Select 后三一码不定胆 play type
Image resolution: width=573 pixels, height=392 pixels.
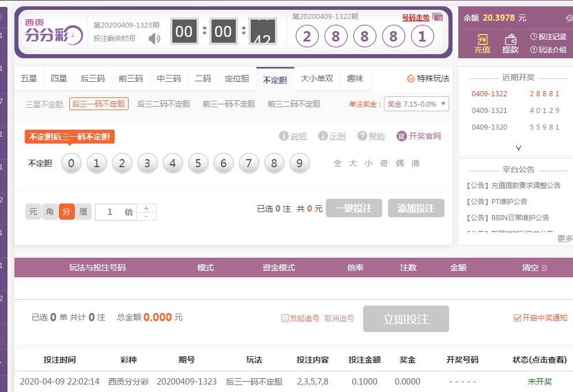point(99,104)
